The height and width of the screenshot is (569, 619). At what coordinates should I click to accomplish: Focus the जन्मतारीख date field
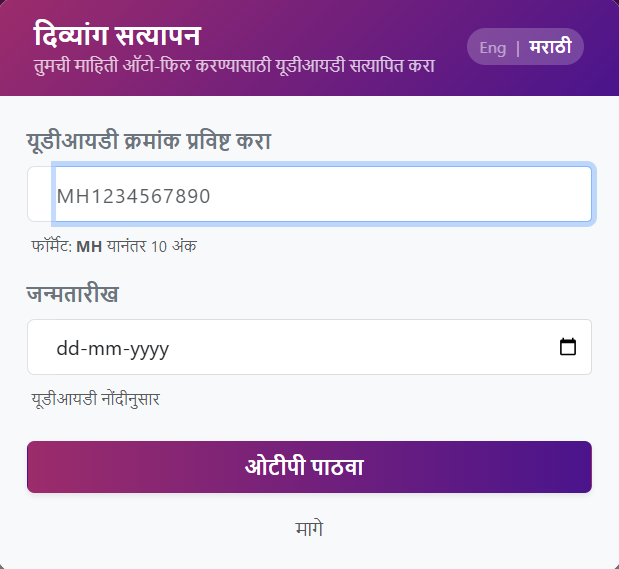click(x=300, y=348)
